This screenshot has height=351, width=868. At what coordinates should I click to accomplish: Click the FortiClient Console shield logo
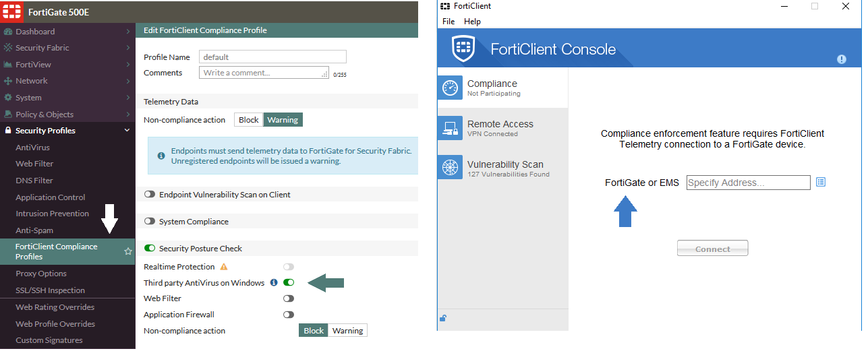463,49
